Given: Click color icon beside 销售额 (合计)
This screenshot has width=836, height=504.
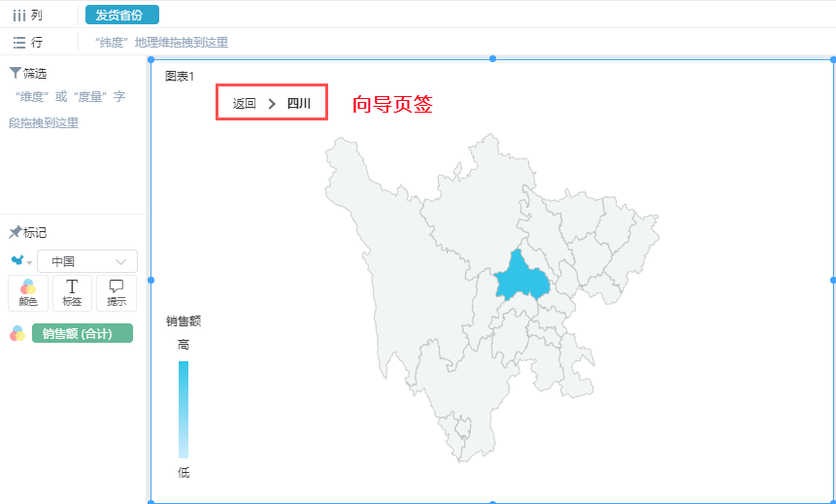Looking at the screenshot, I should (17, 333).
